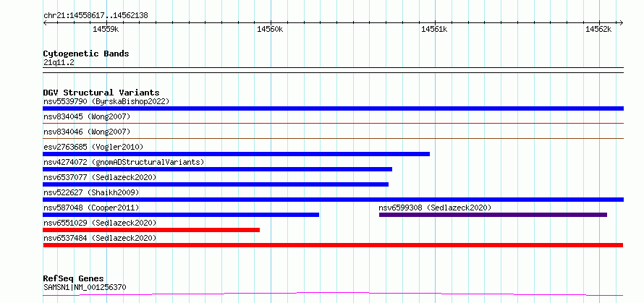Select the DGV Structural Variants track title
The height and width of the screenshot is (303, 644).
pos(101,93)
